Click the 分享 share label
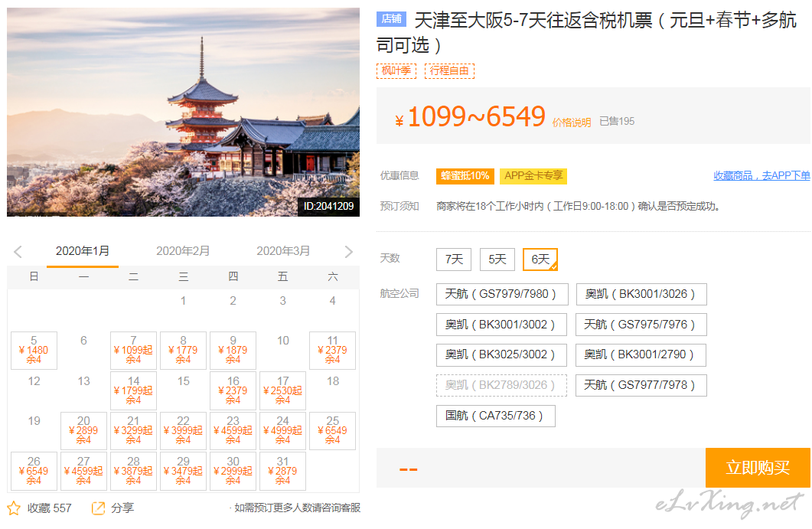The width and height of the screenshot is (812, 529). (x=122, y=508)
